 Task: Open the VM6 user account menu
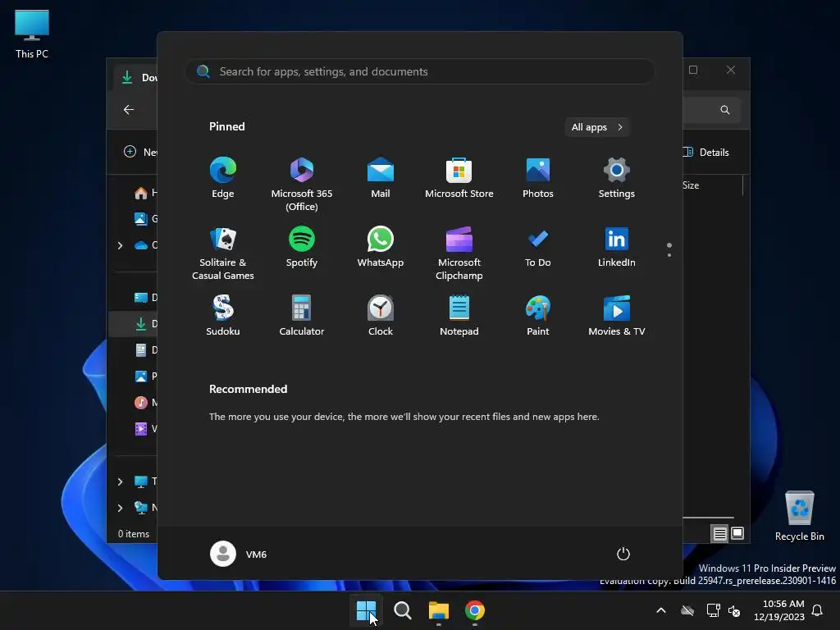pyautogui.click(x=239, y=554)
